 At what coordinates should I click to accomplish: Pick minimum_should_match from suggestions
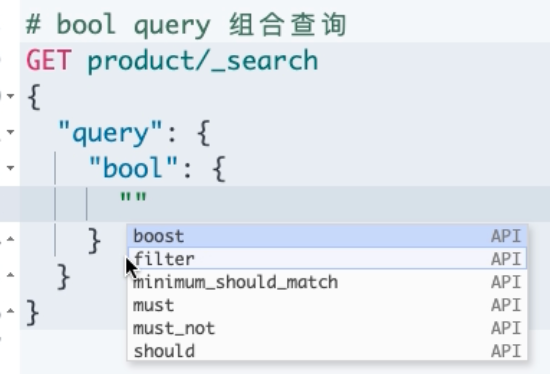tap(327, 282)
